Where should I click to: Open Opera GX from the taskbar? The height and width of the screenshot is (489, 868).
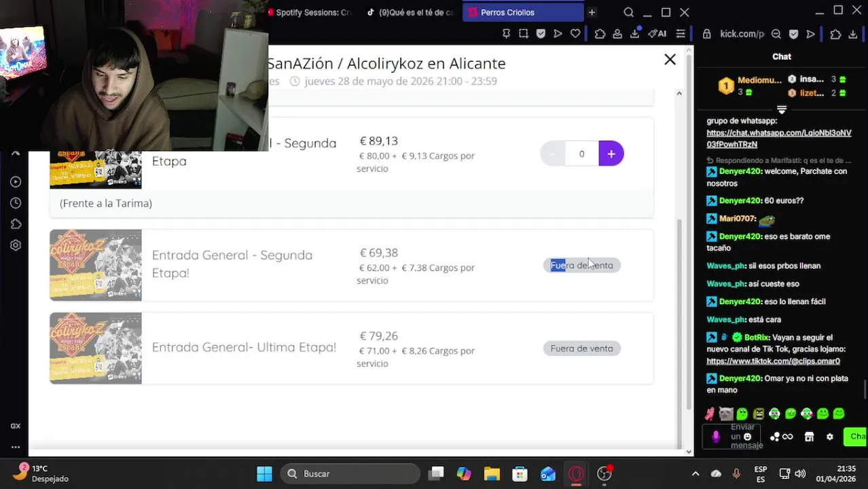(x=576, y=473)
